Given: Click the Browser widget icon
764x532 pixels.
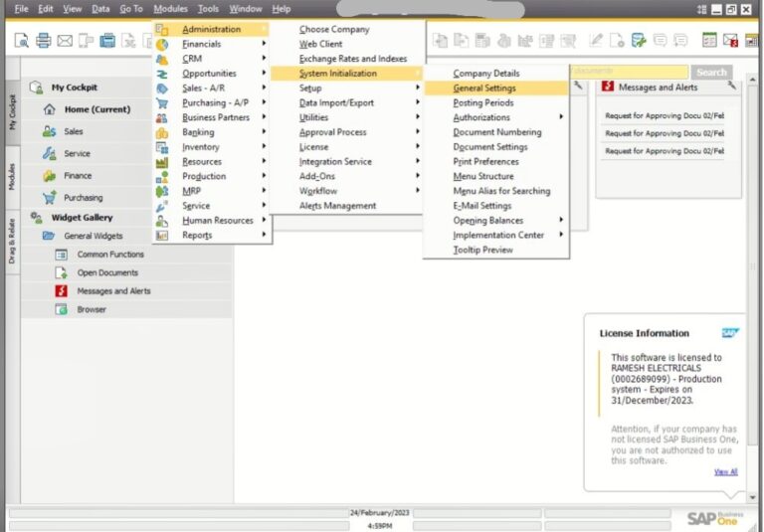Looking at the screenshot, I should 61,309.
